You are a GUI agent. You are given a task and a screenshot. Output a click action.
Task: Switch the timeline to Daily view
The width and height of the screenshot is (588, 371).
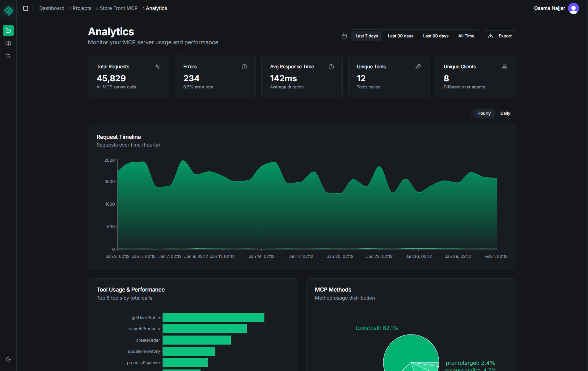tap(505, 113)
